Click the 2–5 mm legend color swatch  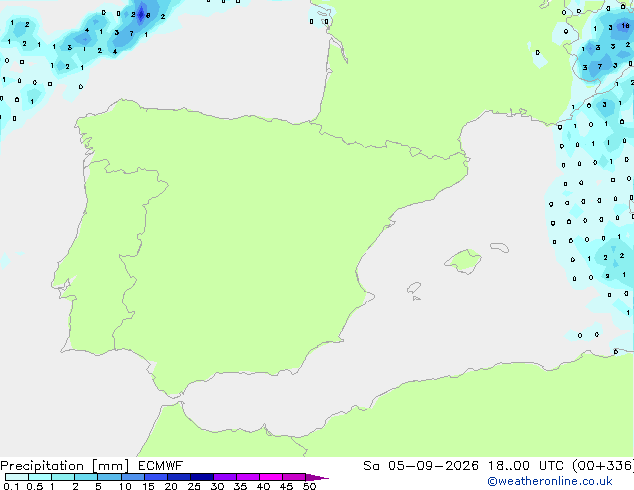point(86,477)
